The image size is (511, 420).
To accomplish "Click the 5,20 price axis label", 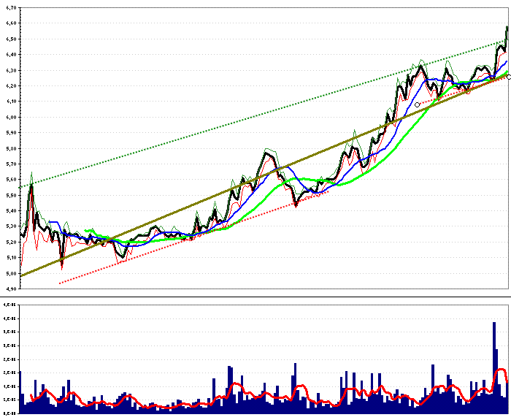I will (11, 242).
